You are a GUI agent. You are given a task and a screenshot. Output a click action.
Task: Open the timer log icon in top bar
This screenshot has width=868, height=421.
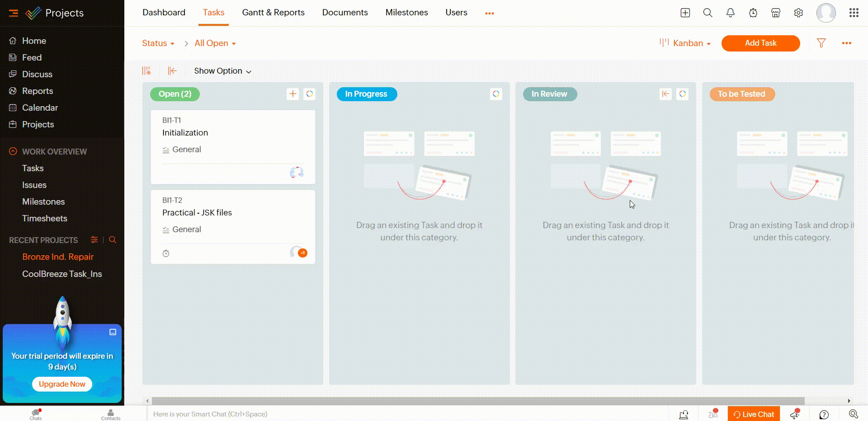point(753,13)
